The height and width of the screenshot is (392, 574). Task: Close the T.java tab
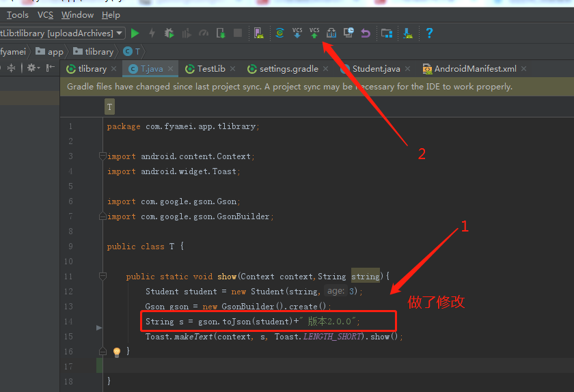(x=170, y=69)
